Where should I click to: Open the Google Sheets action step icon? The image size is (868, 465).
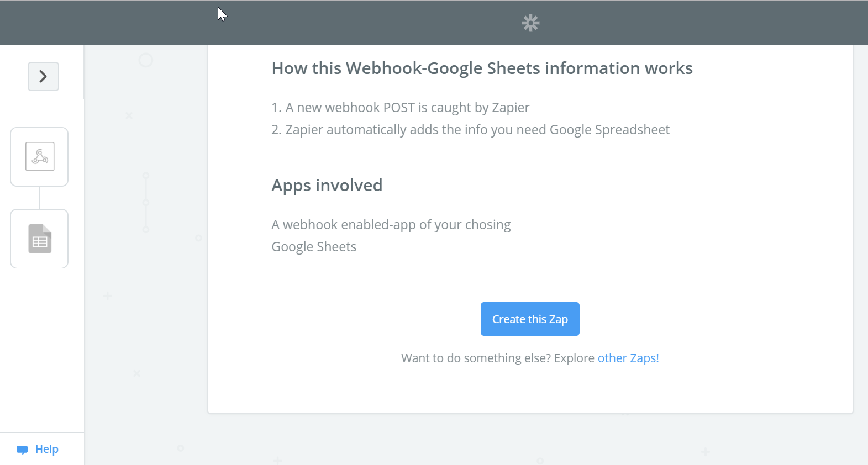click(x=39, y=239)
